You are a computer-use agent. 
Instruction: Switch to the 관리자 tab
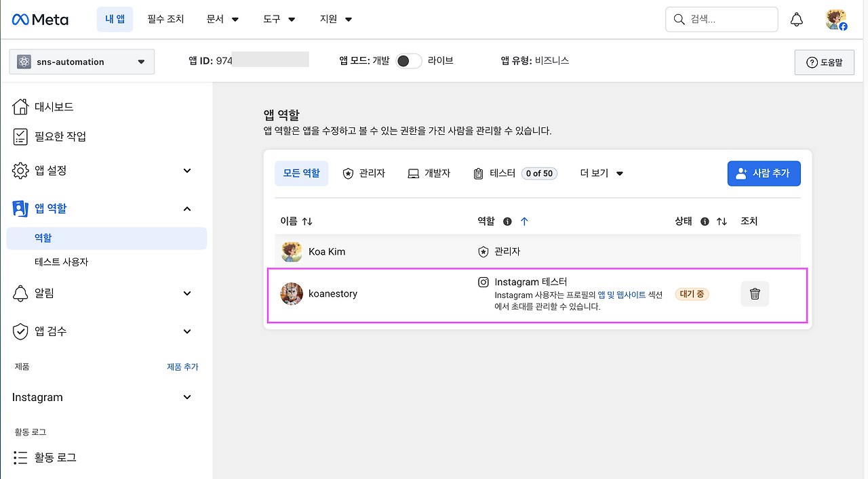click(364, 173)
